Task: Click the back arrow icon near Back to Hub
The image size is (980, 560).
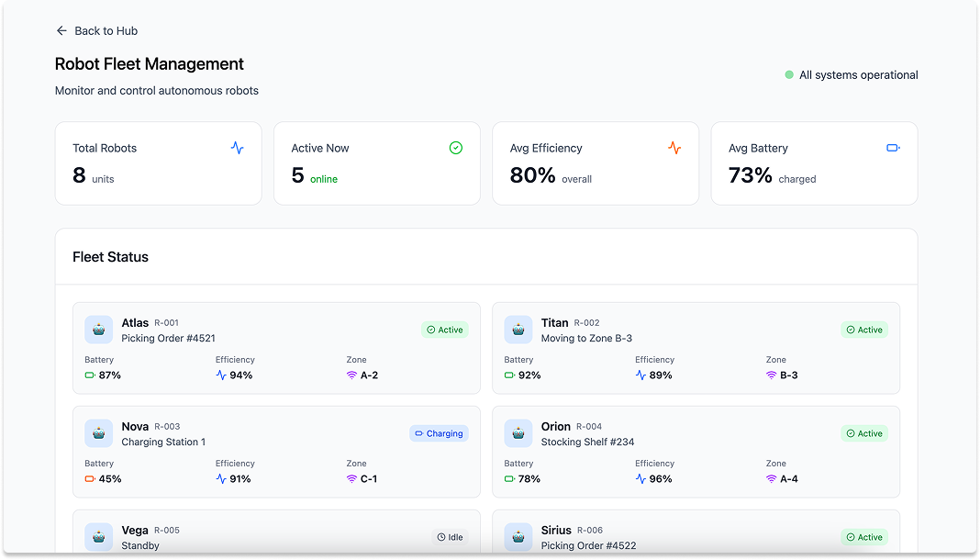Action: pos(61,30)
